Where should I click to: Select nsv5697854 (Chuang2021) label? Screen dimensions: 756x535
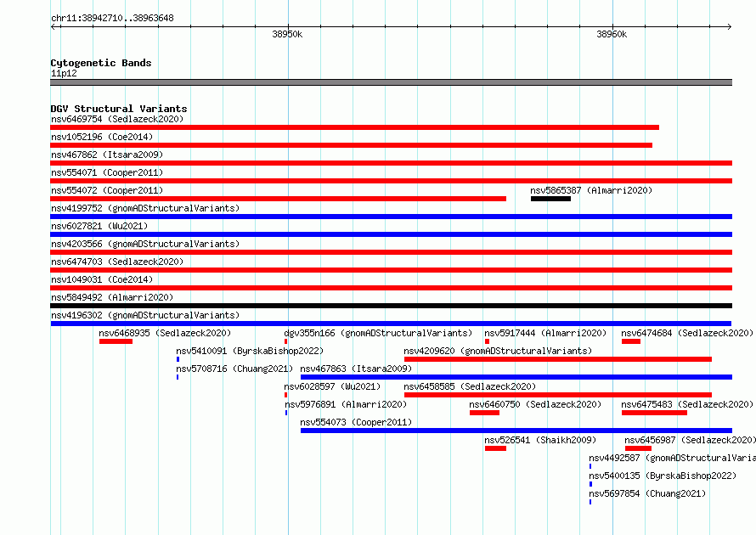(x=647, y=493)
